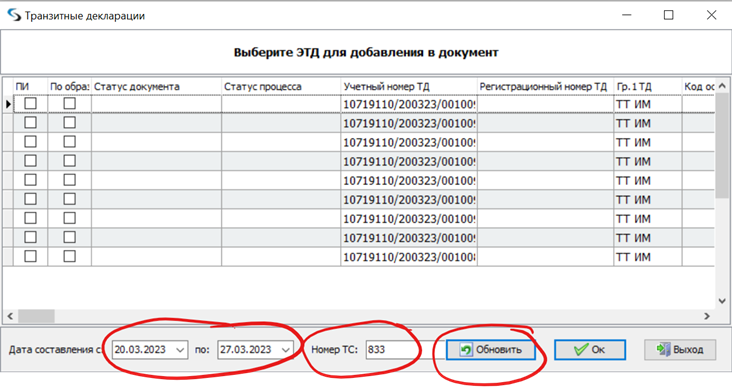Viewport: 732px width, 387px height.
Task: Click the Гр.1 ТД column header
Action: [x=648, y=86]
